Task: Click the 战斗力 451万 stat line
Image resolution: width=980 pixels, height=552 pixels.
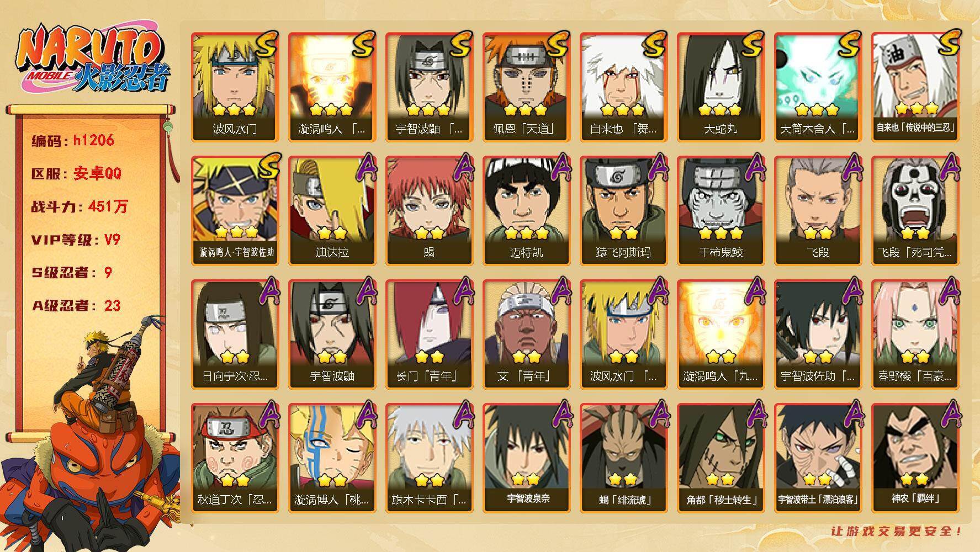Action: click(x=80, y=206)
